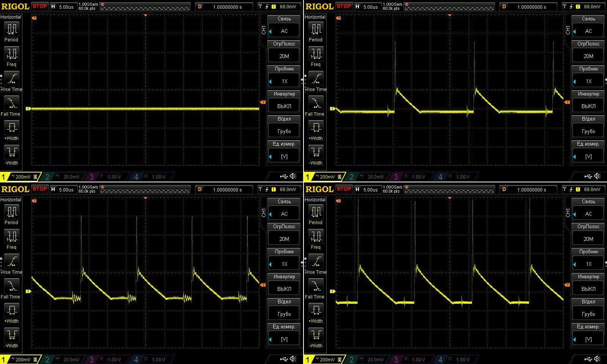
Task: Select Fall Time measurement in bottom-right scope
Action: [316, 286]
